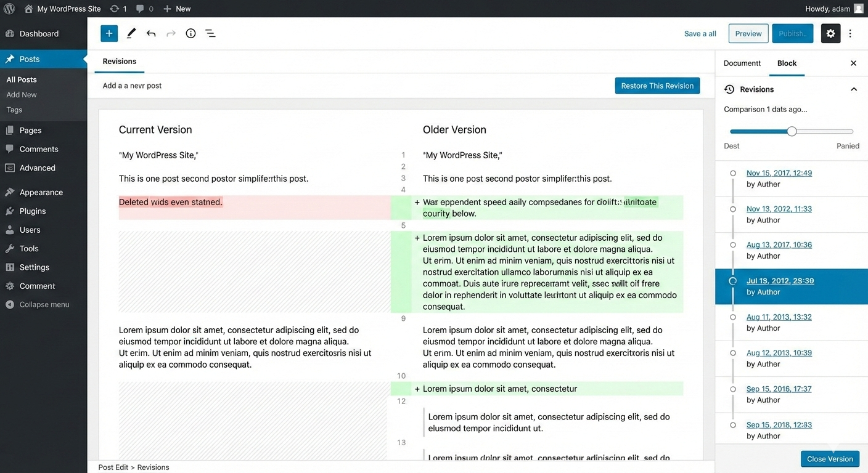Collapse the Revisions panel chevron
Image resolution: width=868 pixels, height=473 pixels.
click(853, 89)
